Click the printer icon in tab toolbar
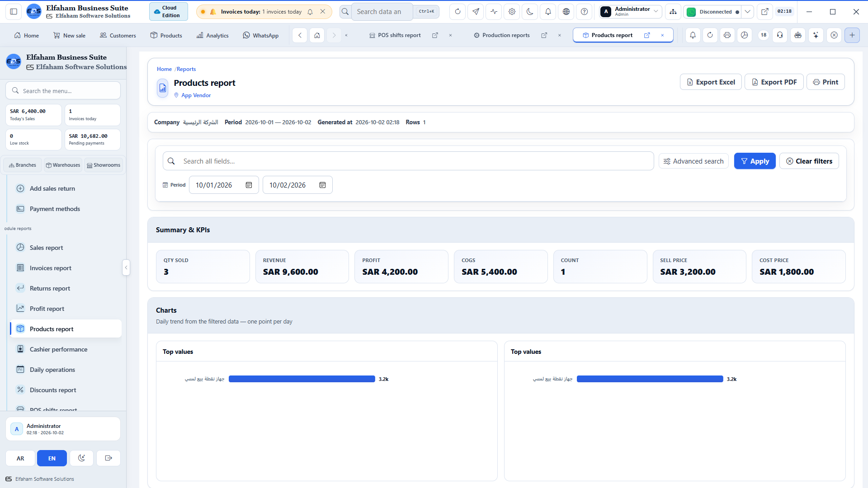 point(727,35)
